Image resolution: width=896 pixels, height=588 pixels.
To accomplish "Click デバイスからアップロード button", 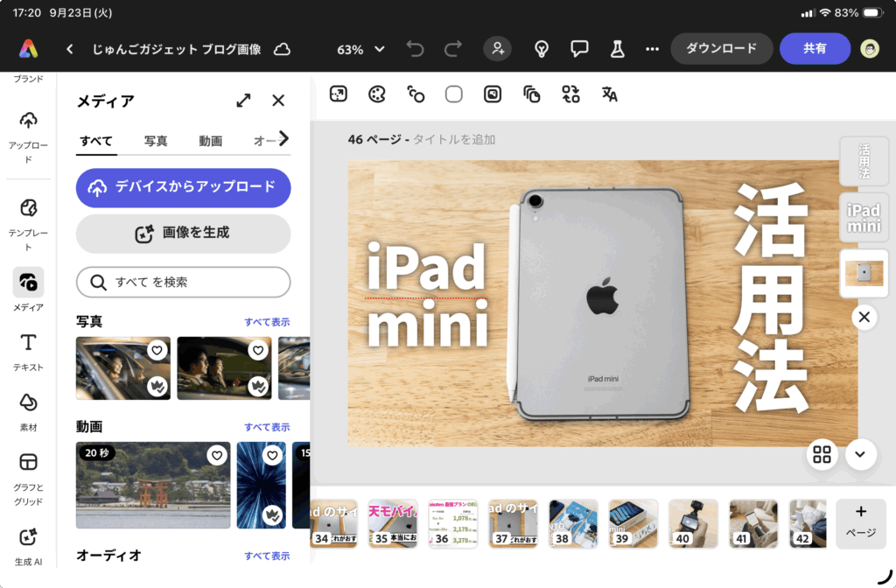I will coord(183,187).
